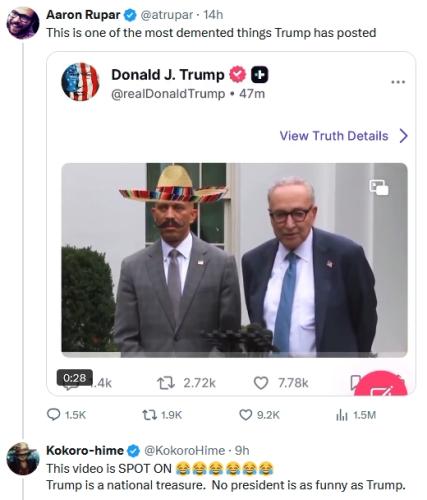Click the 0:28 video duration badge
This screenshot has height=500, width=427.
pyautogui.click(x=75, y=378)
